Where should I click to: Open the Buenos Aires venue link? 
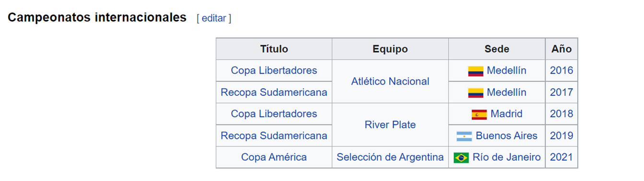click(506, 136)
